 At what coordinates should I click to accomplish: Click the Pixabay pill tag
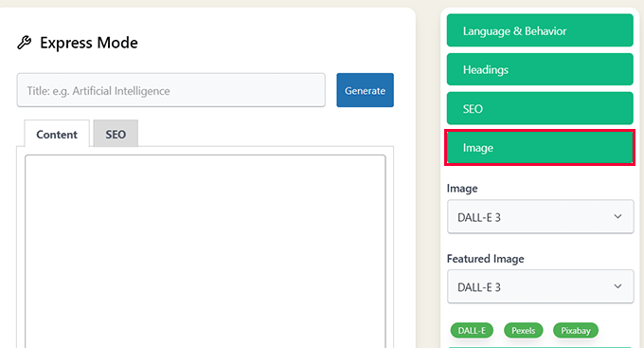576,330
